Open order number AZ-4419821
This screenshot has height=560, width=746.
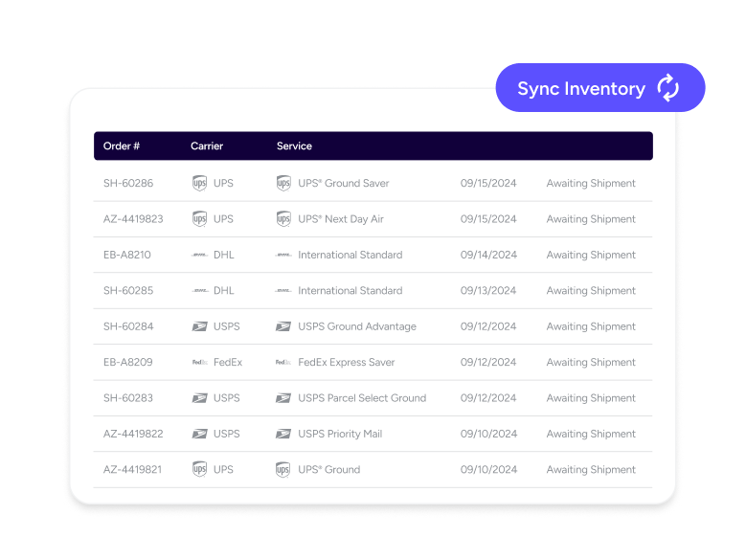coord(133,470)
